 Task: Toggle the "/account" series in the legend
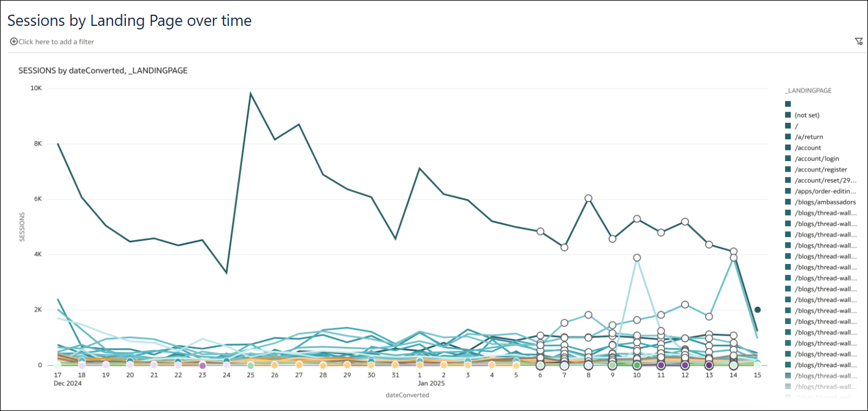[787, 147]
